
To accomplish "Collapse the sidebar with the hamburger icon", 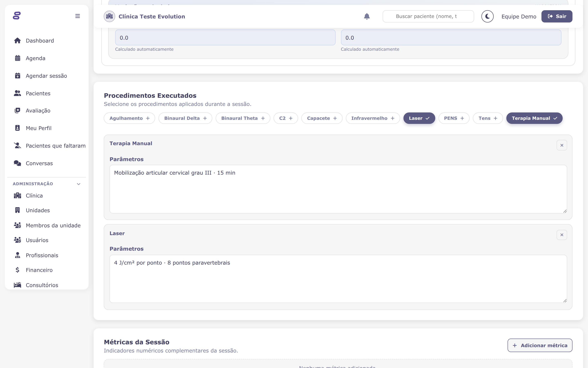I will (x=78, y=16).
